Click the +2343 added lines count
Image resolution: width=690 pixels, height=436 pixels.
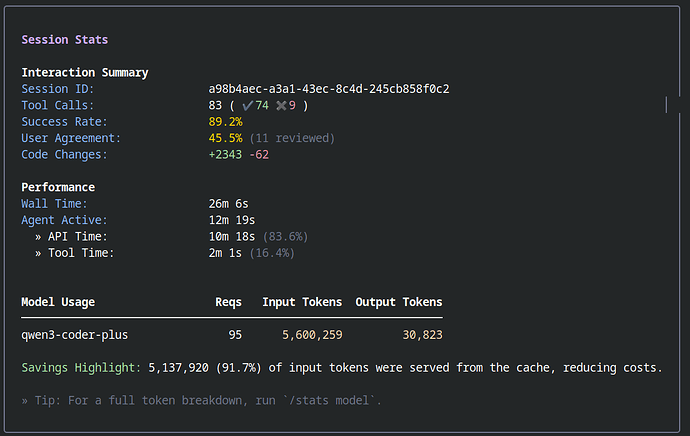[x=225, y=155]
